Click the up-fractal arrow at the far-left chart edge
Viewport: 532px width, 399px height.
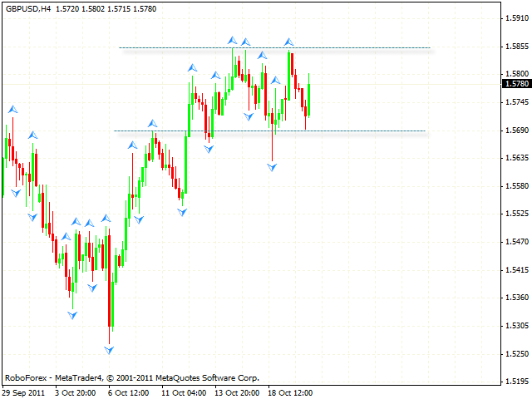12,109
